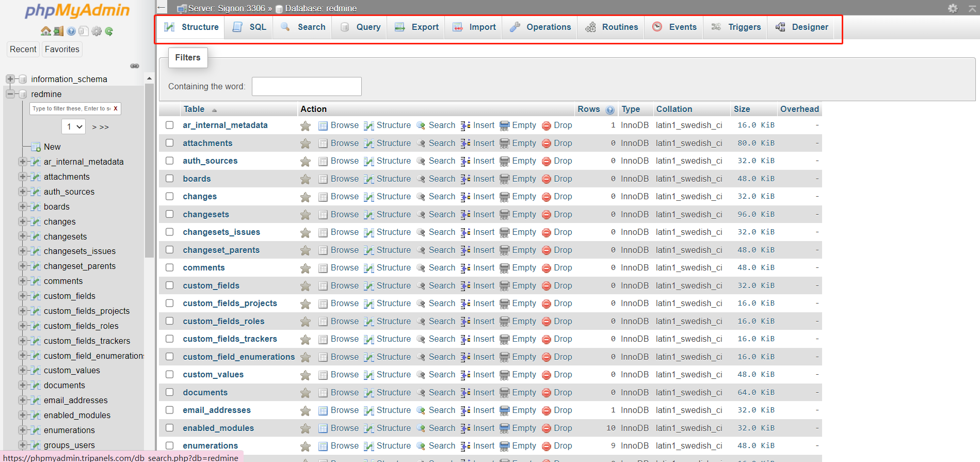Click Drop icon for email_addresses row
Viewport: 980px width, 462px height.
(x=547, y=410)
